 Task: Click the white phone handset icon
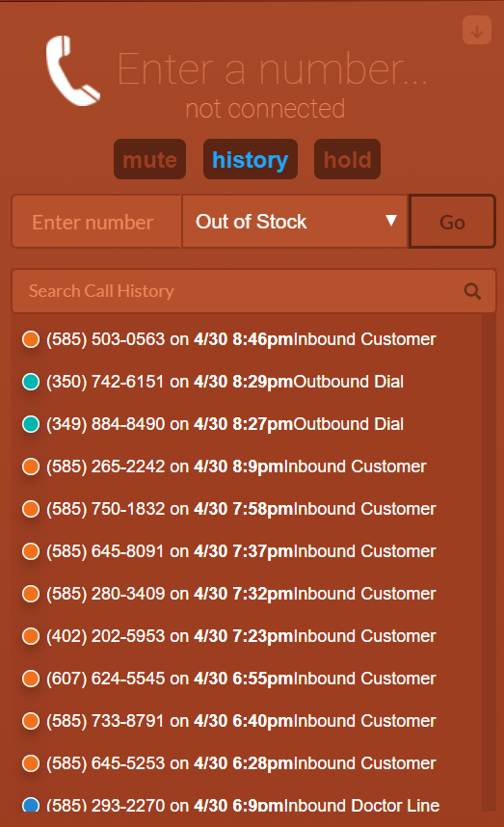coord(72,70)
